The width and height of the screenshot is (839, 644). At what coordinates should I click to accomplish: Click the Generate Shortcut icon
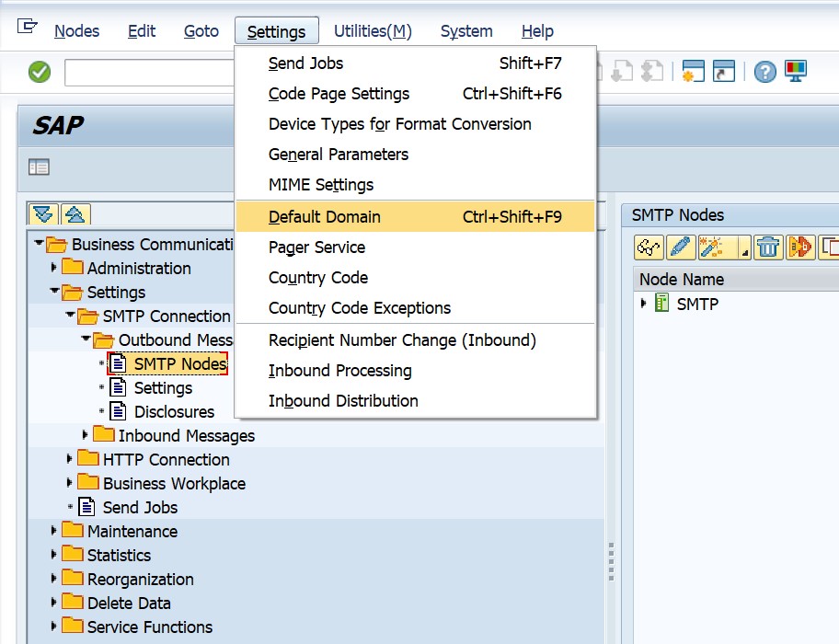[723, 71]
